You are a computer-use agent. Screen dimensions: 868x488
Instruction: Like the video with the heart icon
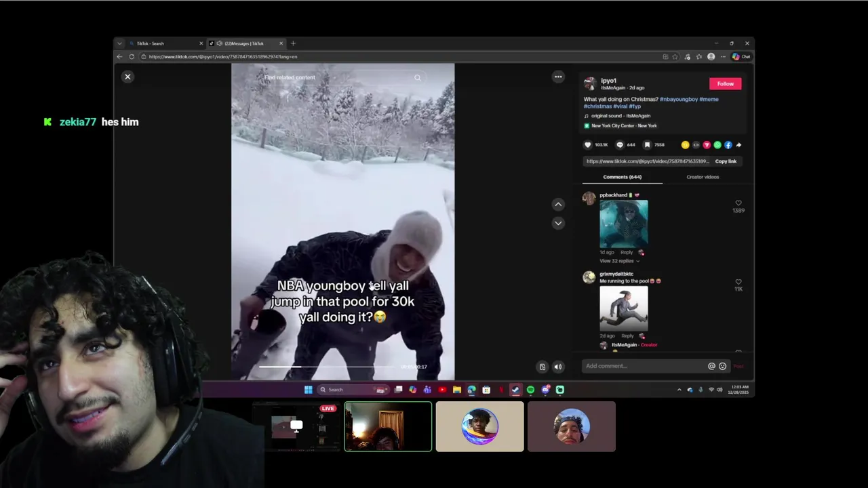pyautogui.click(x=588, y=144)
